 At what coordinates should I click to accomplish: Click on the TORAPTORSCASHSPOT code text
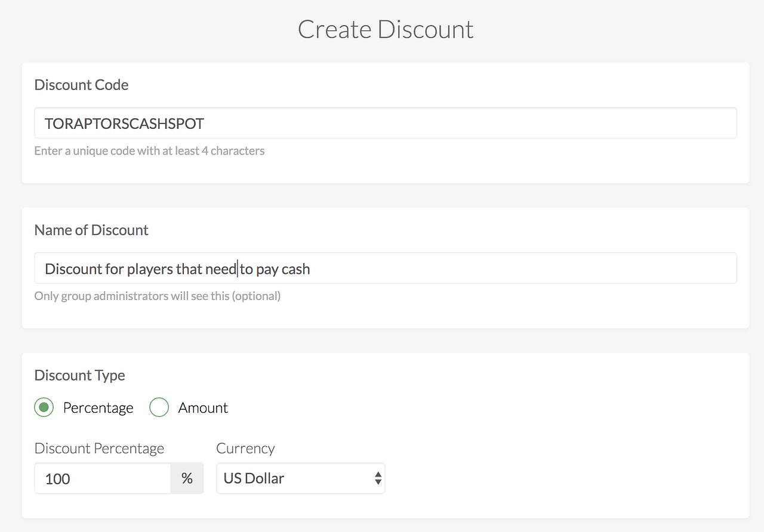[124, 123]
